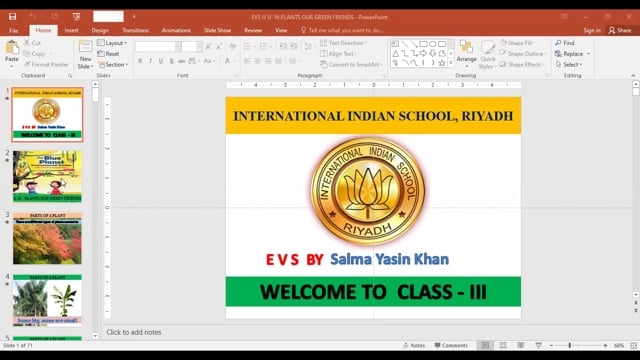Image resolution: width=640 pixels, height=360 pixels.
Task: Click the Share button
Action: tap(620, 30)
